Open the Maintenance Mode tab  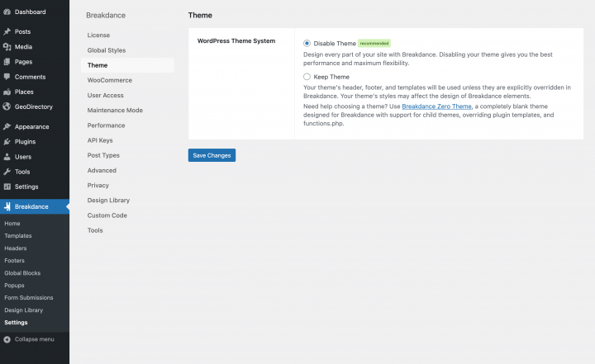115,110
